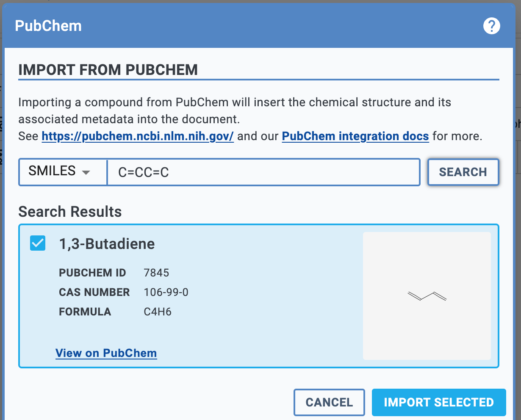Select the butadiene structure thumbnail

(x=427, y=296)
